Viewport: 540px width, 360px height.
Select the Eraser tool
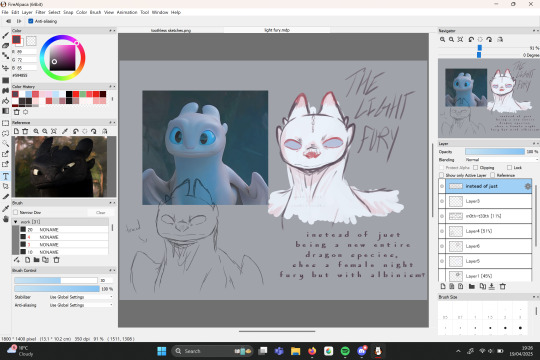(6, 45)
